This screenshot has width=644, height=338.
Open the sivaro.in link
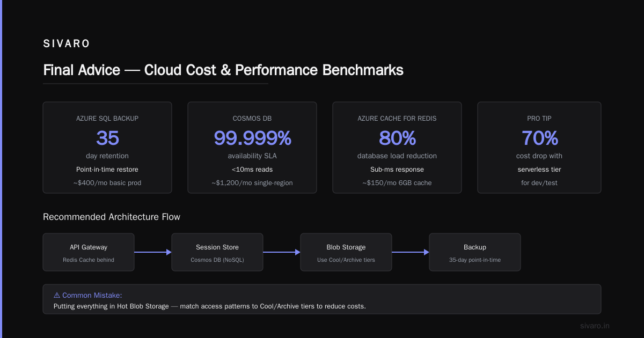click(x=595, y=326)
